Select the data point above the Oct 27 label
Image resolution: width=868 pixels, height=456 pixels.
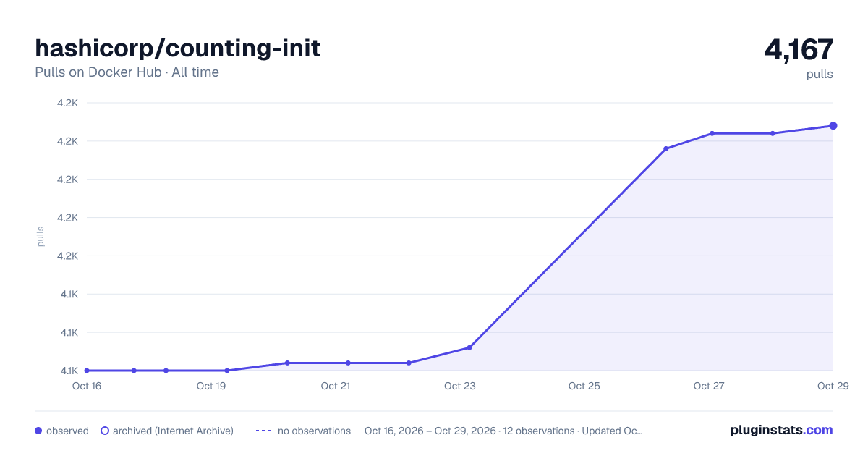[712, 133]
